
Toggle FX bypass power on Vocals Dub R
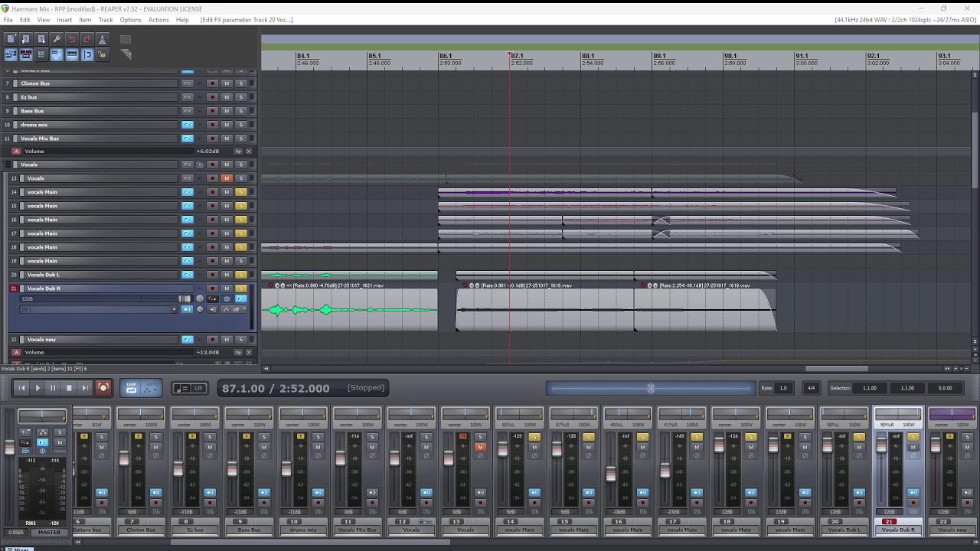point(227,298)
